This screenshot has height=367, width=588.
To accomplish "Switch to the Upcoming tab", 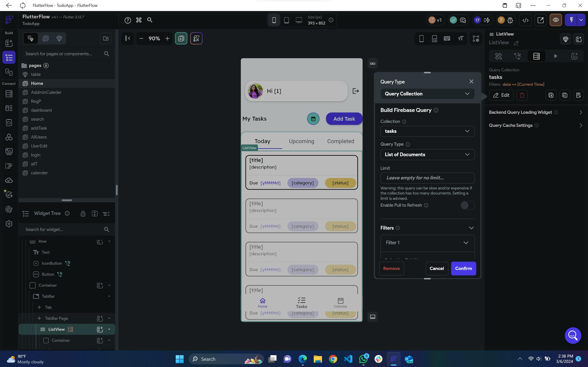I will point(301,141).
